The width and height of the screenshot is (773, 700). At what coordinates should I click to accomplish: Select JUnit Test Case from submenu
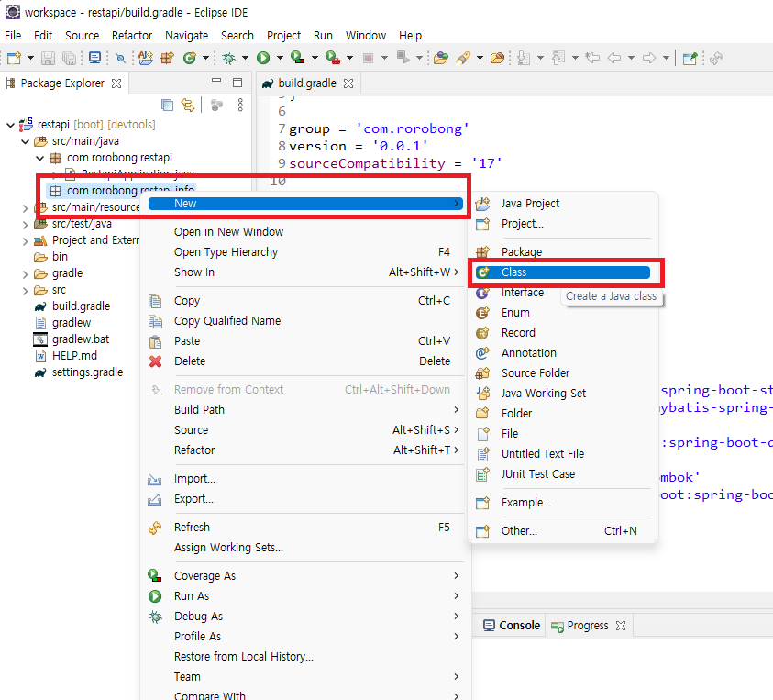pyautogui.click(x=562, y=474)
